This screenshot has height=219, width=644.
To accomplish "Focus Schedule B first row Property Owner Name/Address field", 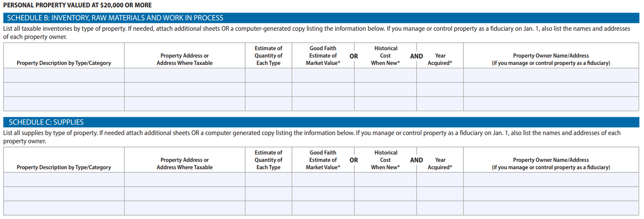I will [551, 75].
